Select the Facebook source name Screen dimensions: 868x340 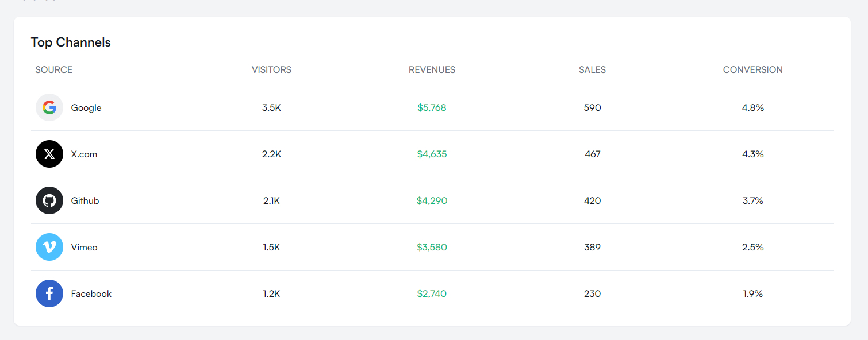[x=91, y=294]
